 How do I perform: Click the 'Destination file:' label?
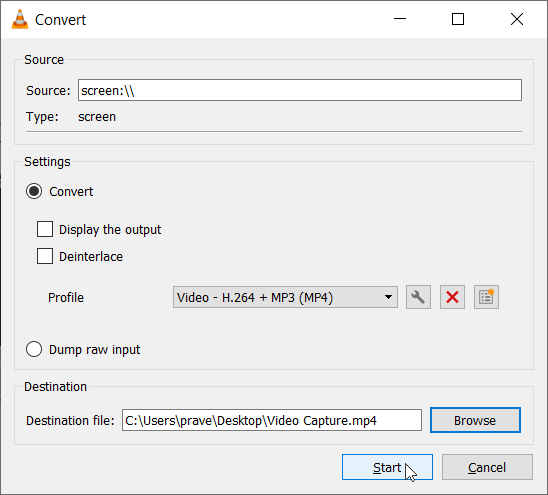pos(70,421)
